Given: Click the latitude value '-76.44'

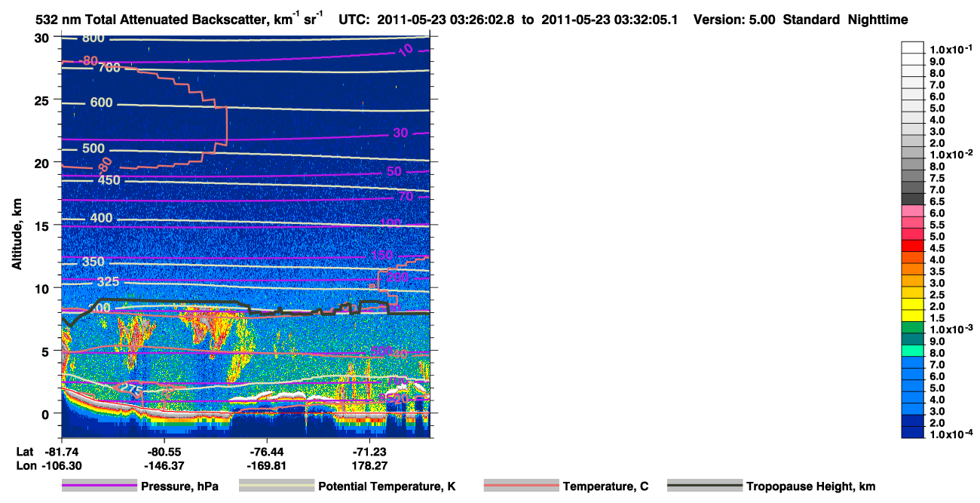Looking at the screenshot, I should click(268, 452).
